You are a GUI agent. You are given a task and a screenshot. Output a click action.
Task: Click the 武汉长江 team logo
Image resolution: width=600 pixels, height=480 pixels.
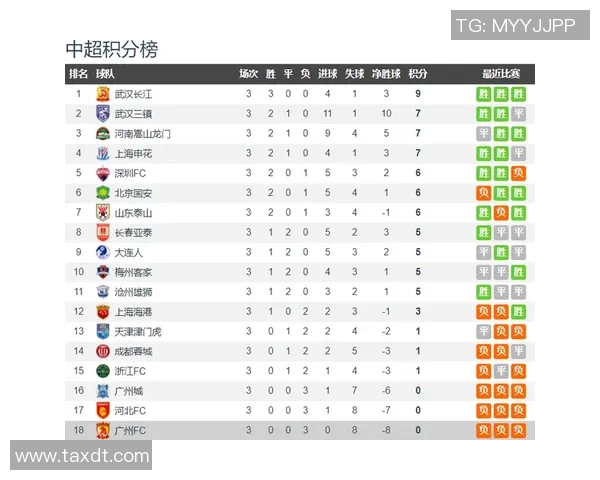point(102,94)
